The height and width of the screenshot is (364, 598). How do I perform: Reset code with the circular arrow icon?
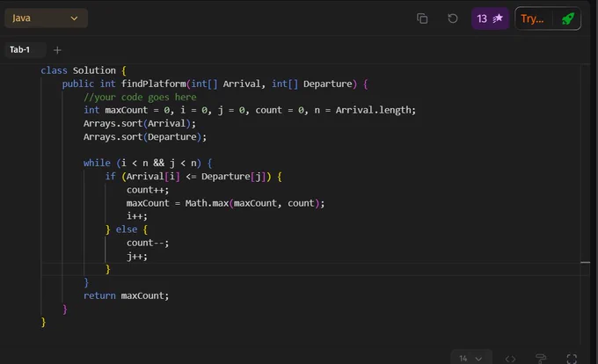452,18
